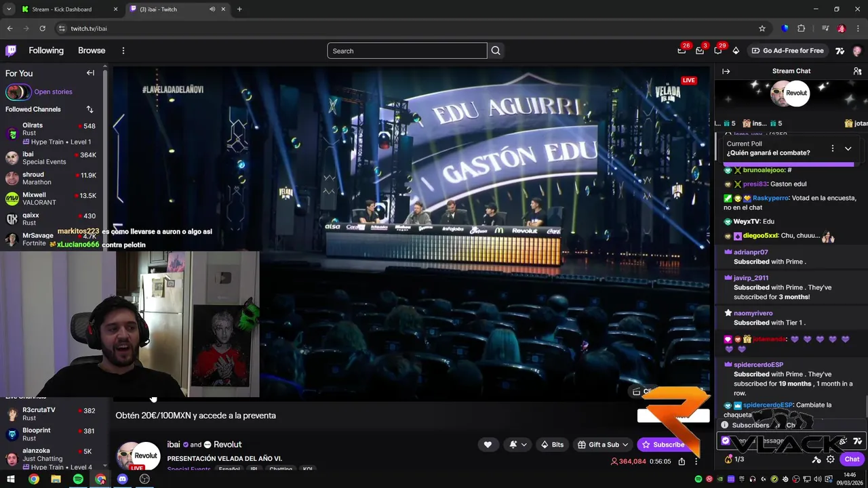The image size is (868, 488).
Task: Send message with Chat button
Action: pos(852,459)
